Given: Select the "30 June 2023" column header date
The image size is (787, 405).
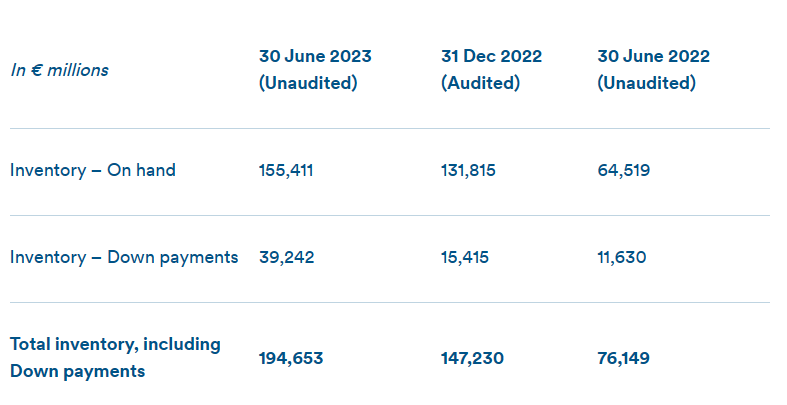Looking at the screenshot, I should click(314, 56).
